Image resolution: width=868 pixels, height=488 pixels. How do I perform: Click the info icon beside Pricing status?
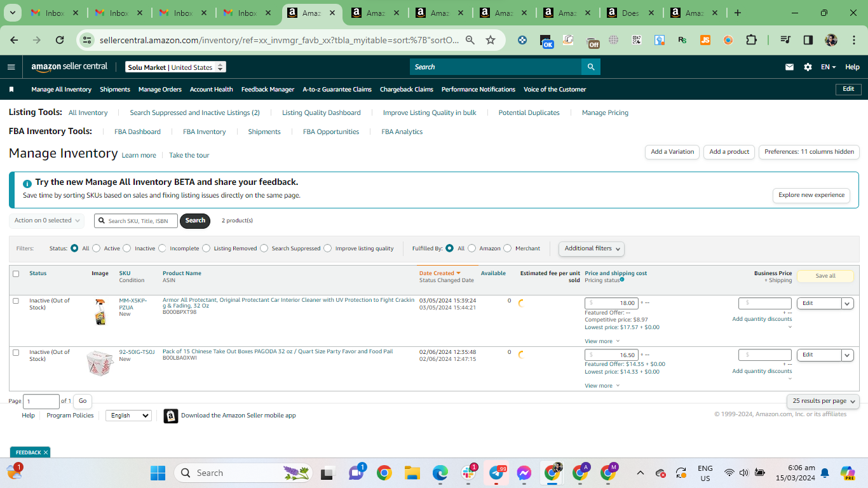pyautogui.click(x=622, y=280)
